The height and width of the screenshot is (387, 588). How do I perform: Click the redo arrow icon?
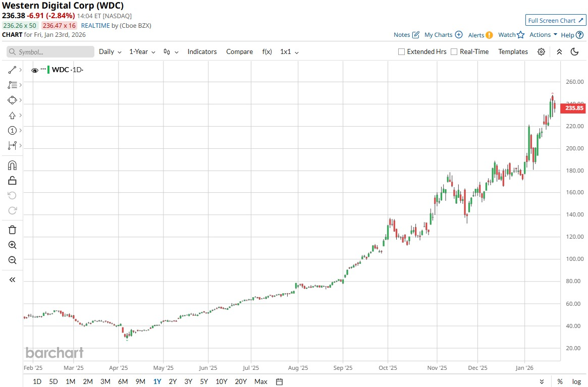pos(12,210)
